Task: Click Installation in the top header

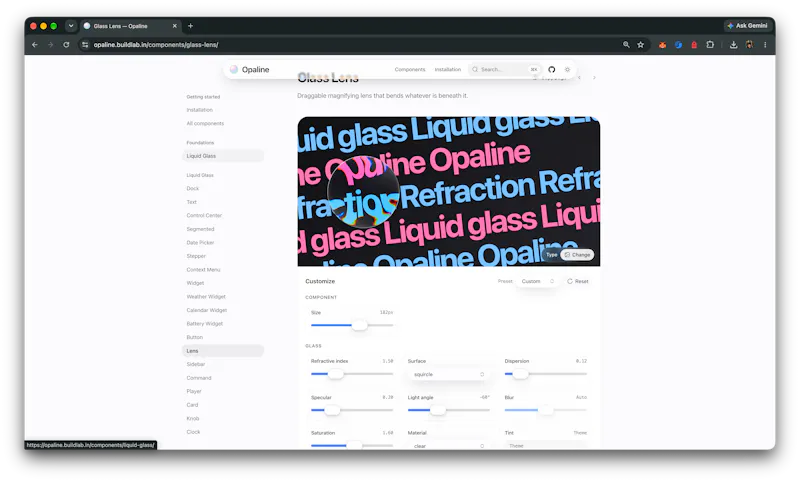Action: click(x=447, y=69)
